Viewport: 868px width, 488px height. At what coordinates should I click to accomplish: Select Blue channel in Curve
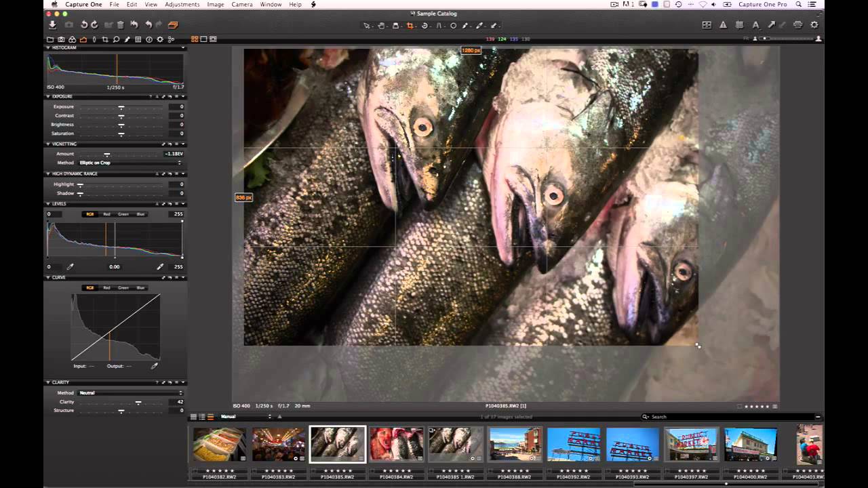click(140, 288)
